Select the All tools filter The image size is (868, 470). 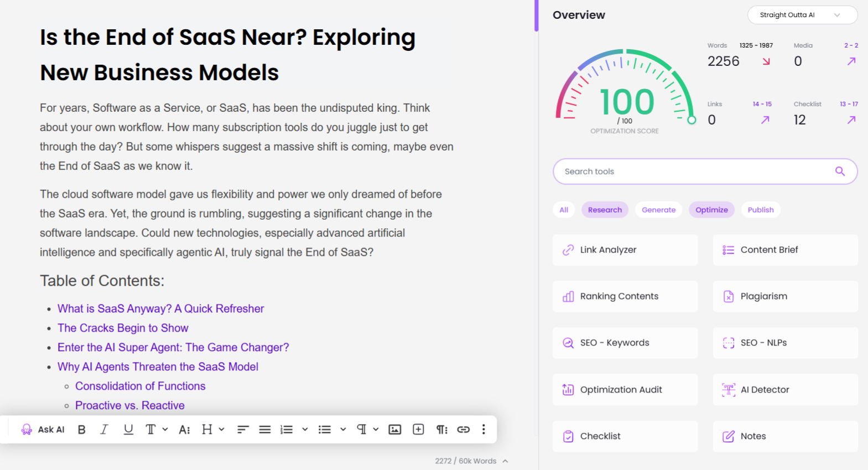(564, 210)
